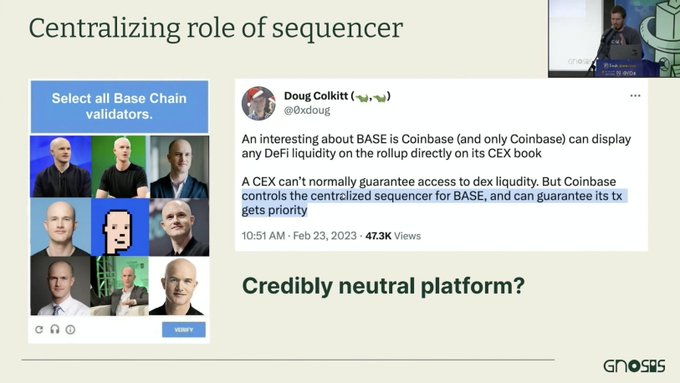Select the bottom-right white-background captcha tile
Screen dimensions: 680x383
tap(179, 286)
